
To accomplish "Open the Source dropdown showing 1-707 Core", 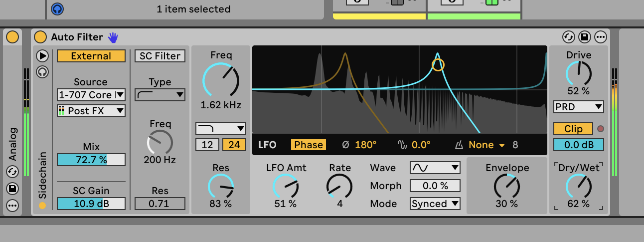I will [x=91, y=95].
